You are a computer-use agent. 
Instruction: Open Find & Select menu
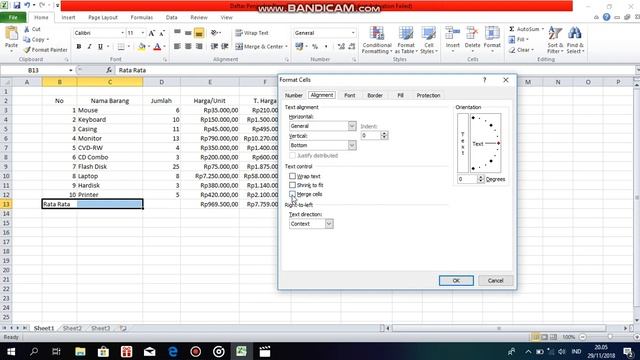(575, 40)
